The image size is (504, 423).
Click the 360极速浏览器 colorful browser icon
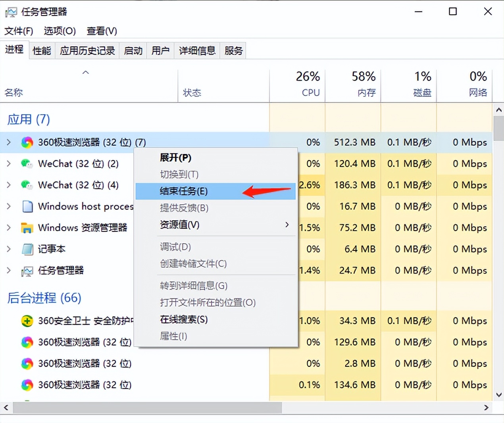pyautogui.click(x=27, y=142)
